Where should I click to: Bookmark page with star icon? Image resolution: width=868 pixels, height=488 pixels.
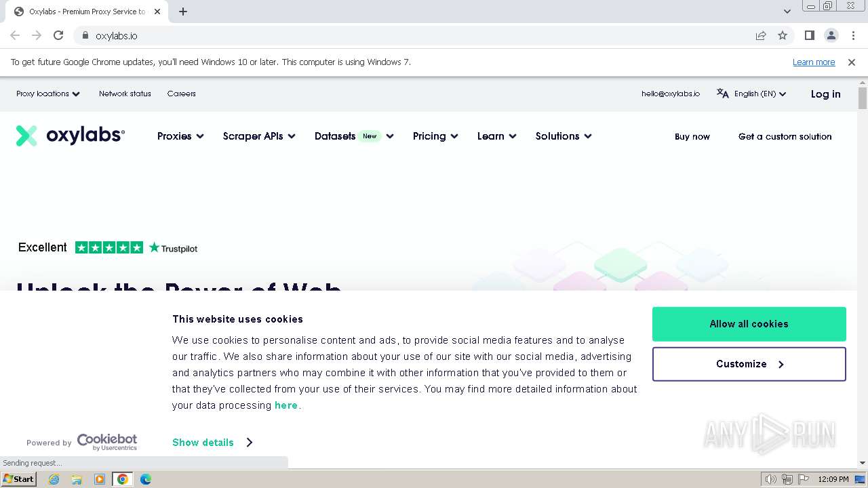tap(783, 35)
